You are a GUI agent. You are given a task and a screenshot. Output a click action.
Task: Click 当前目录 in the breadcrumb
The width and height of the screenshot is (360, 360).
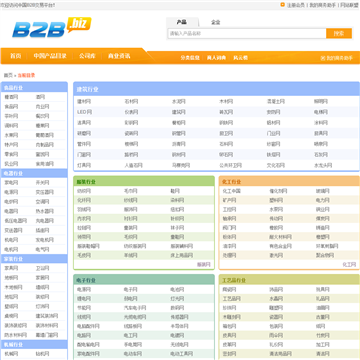26,75
